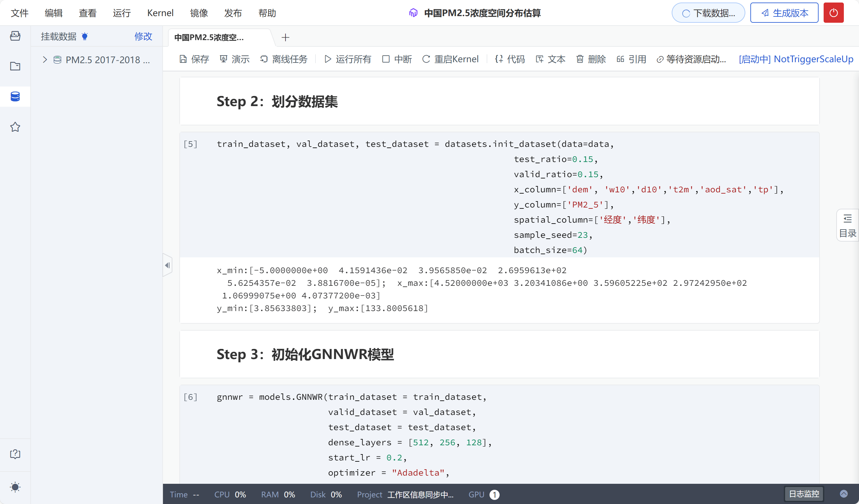The width and height of the screenshot is (859, 504).
Task: Open the file folder sidebar icon
Action: [x=15, y=66]
